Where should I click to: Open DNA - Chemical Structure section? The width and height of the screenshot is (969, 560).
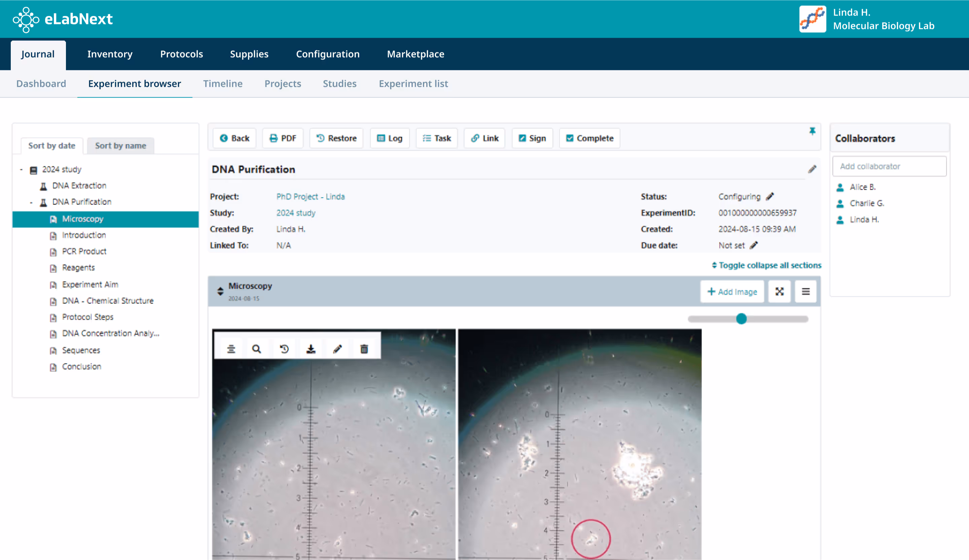[x=108, y=301]
